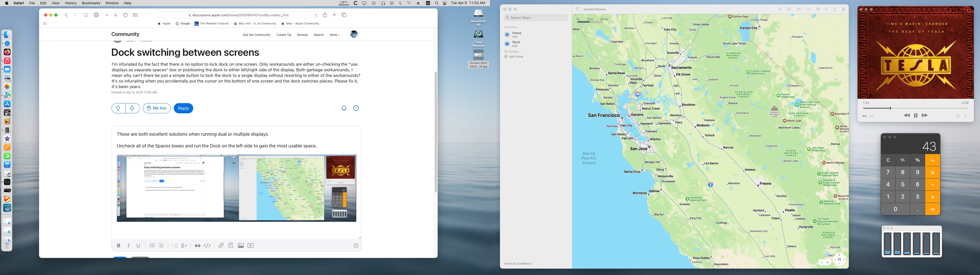
Task: Click the notification bell for this thread
Action: [344, 108]
